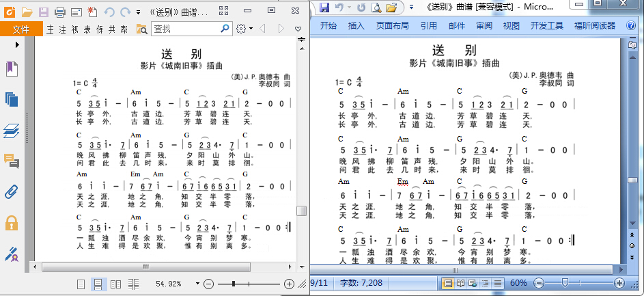Click the Foxit print icon
The image size is (644, 296).
[x=60, y=12]
